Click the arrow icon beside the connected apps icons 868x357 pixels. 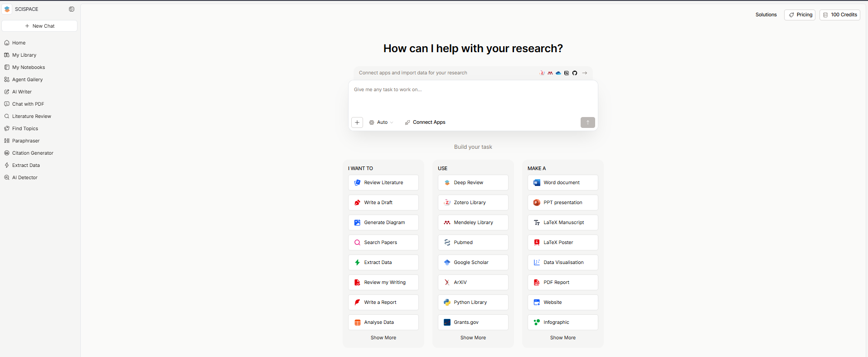[585, 73]
